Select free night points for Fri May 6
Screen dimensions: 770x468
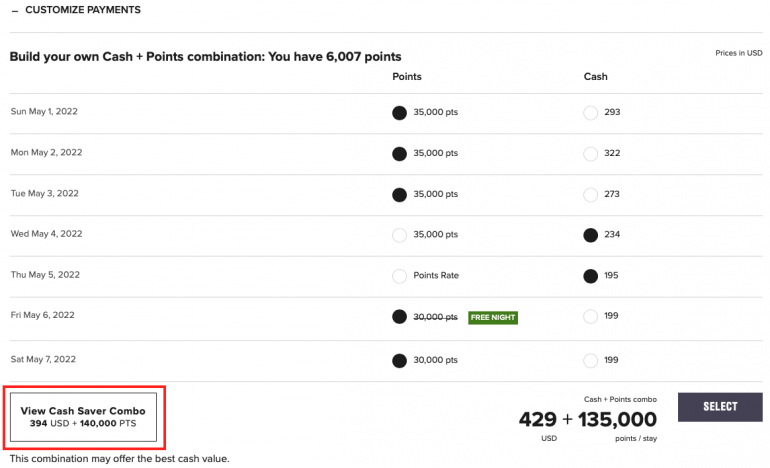400,317
